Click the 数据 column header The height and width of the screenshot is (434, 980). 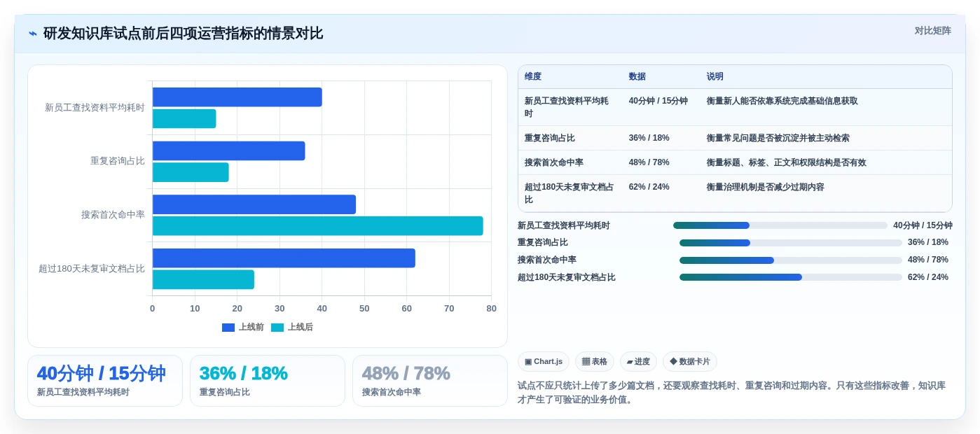pos(637,77)
